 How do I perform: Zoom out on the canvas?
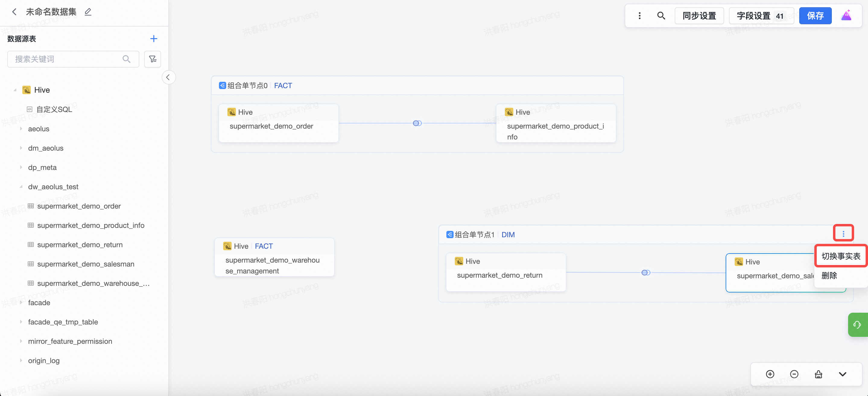coord(794,374)
